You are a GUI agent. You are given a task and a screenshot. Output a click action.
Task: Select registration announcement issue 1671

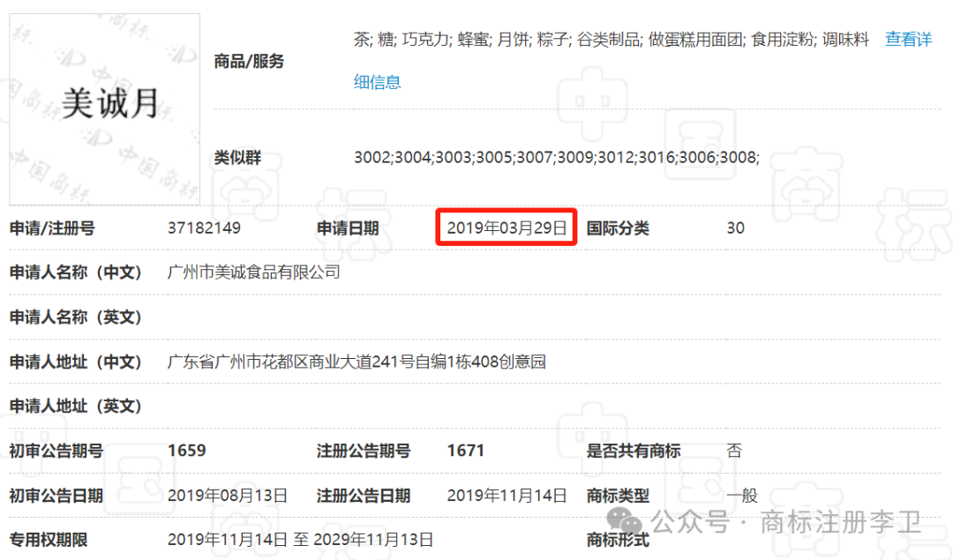(466, 451)
